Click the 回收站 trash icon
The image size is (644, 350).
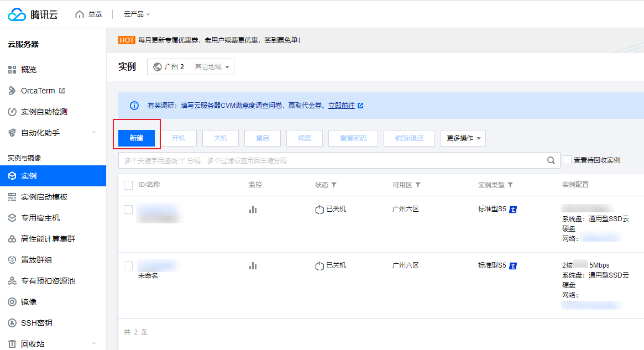(x=12, y=344)
